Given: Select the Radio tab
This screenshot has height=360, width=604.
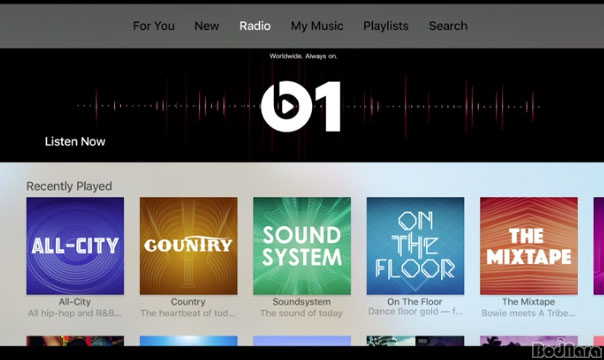Looking at the screenshot, I should 255,26.
